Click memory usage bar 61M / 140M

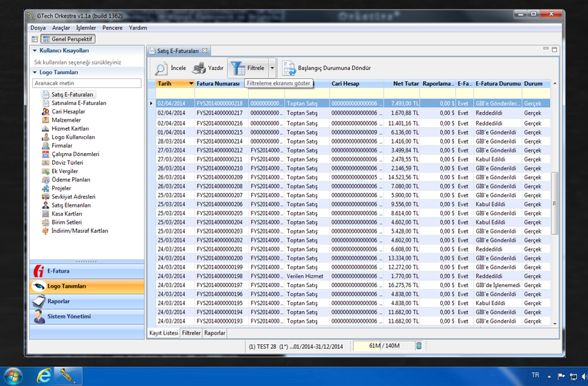click(383, 346)
